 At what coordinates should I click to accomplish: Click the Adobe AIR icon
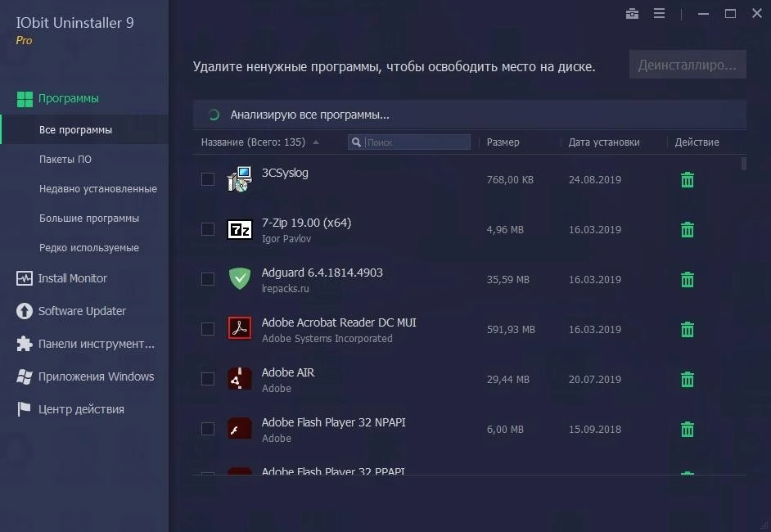pyautogui.click(x=240, y=379)
